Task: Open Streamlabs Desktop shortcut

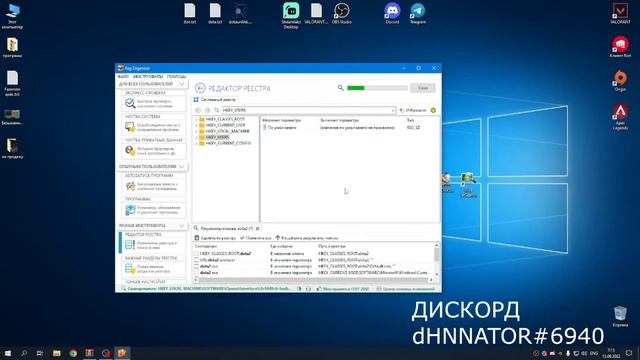Action: (291, 16)
